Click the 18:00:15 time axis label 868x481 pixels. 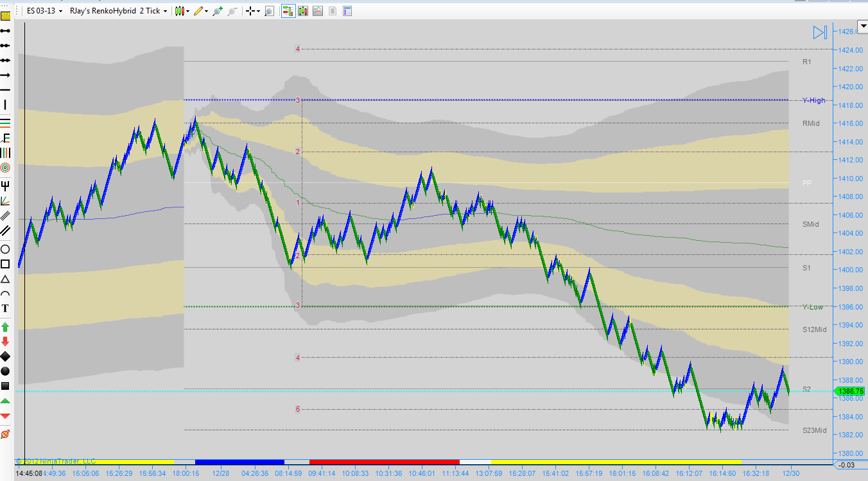pyautogui.click(x=186, y=473)
